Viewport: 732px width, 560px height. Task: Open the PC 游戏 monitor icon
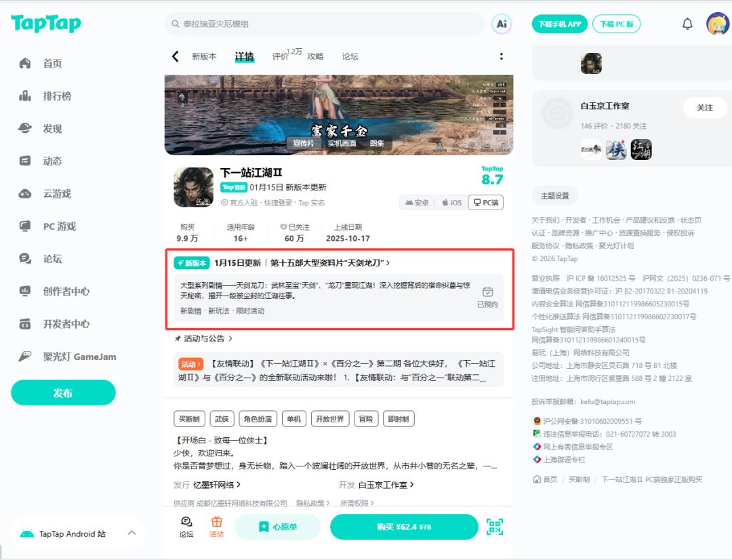(25, 226)
